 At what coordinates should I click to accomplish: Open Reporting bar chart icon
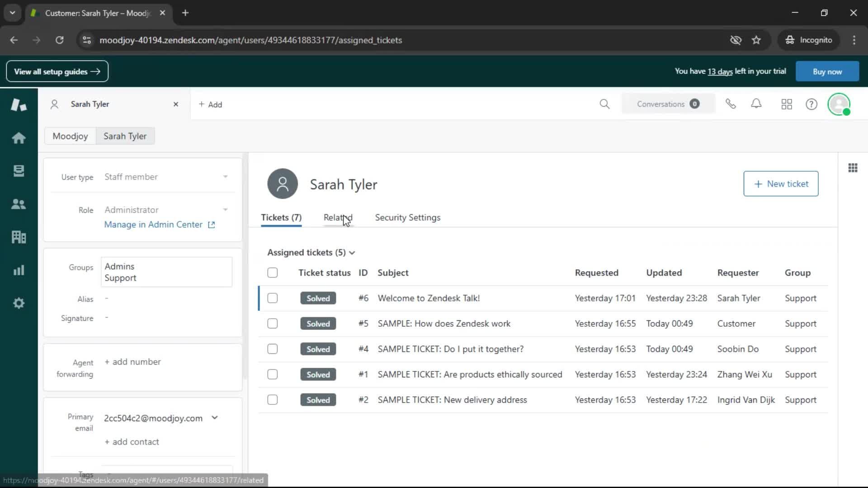(19, 270)
